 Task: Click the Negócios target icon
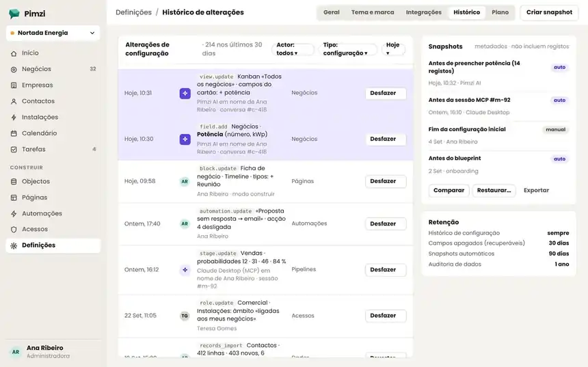14,69
